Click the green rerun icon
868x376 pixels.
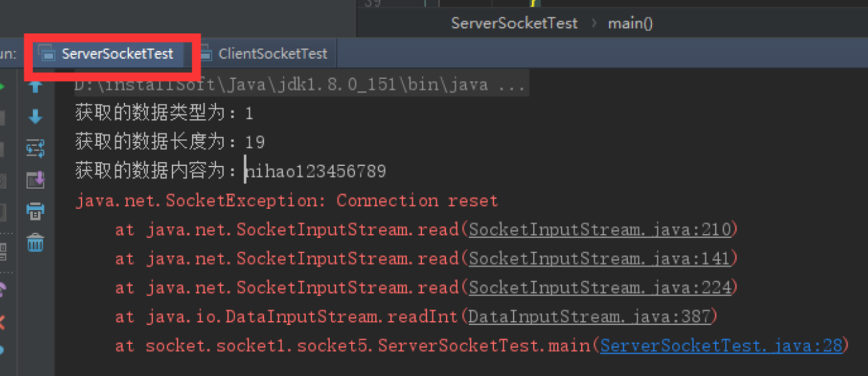[x=2, y=87]
